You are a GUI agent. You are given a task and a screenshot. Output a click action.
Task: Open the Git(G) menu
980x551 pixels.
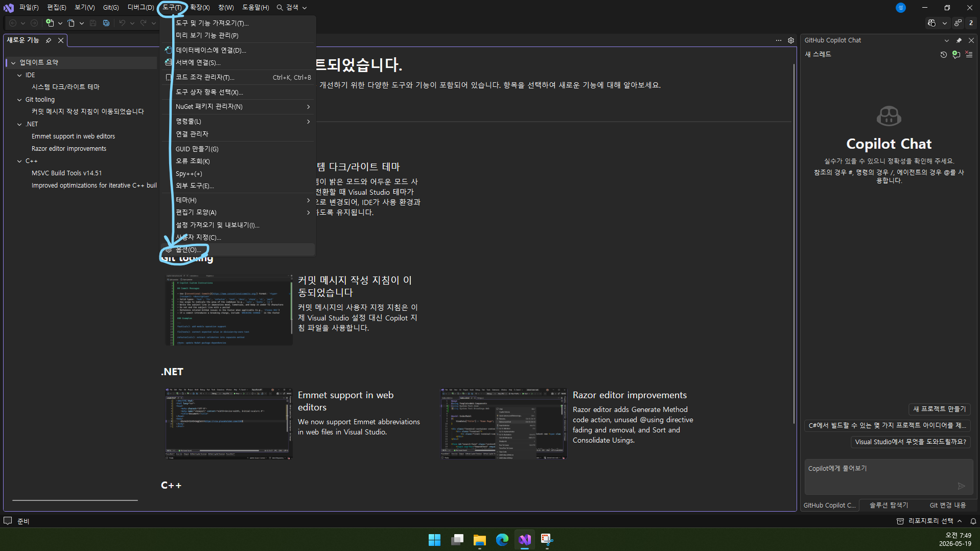(x=111, y=8)
